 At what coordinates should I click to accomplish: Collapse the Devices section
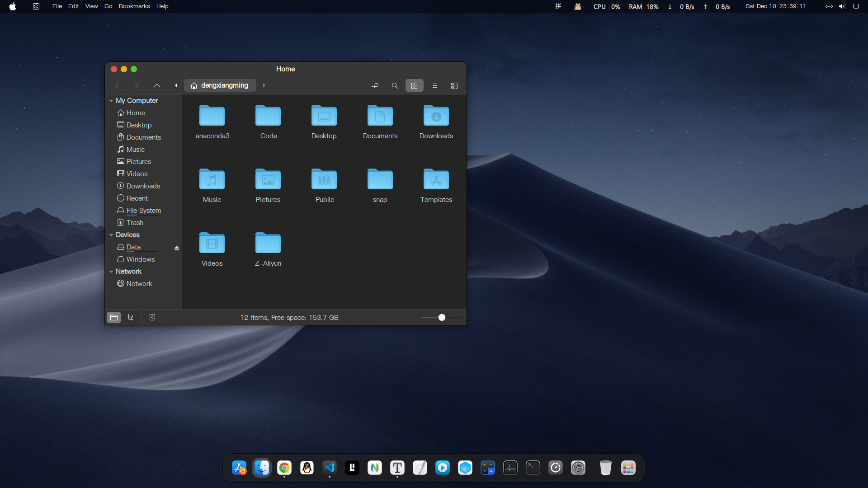click(111, 235)
